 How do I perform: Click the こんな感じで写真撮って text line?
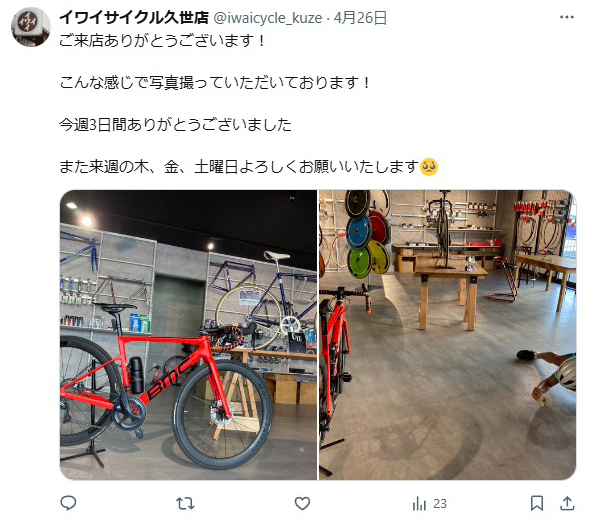tap(215, 83)
